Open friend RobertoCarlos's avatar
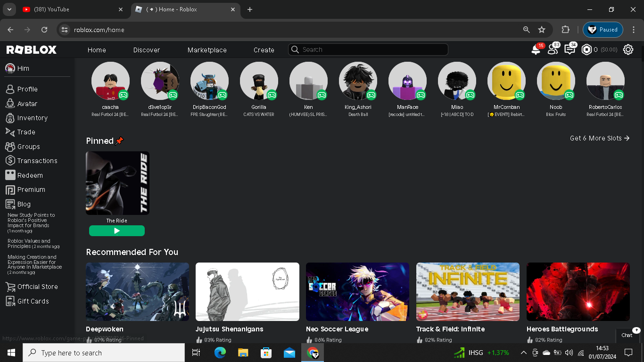644x362 pixels. pyautogui.click(x=605, y=81)
